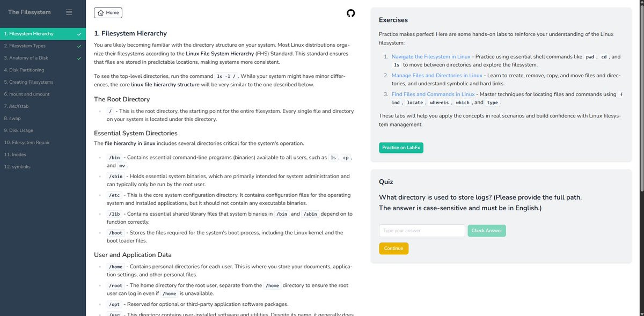The width and height of the screenshot is (644, 316).
Task: Focus the quiz answer input field
Action: pyautogui.click(x=422, y=231)
